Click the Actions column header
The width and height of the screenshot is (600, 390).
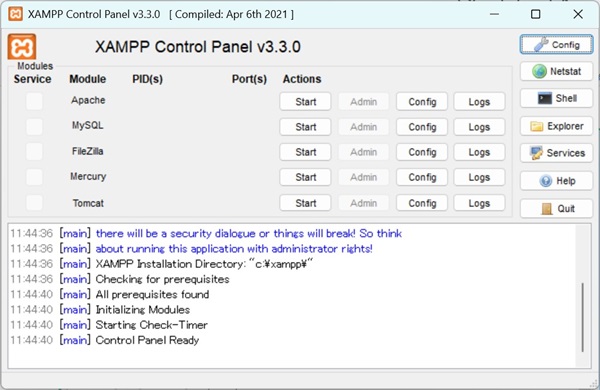click(x=302, y=79)
